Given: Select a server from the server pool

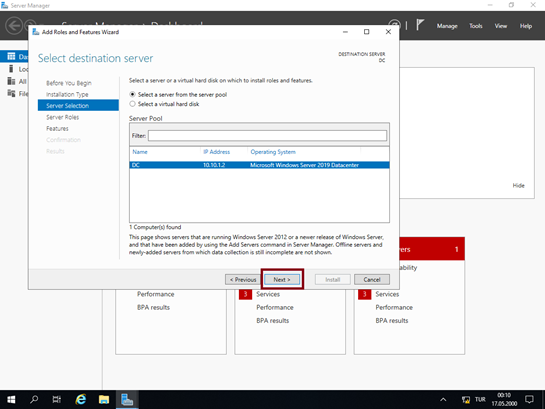Looking at the screenshot, I should [x=132, y=94].
